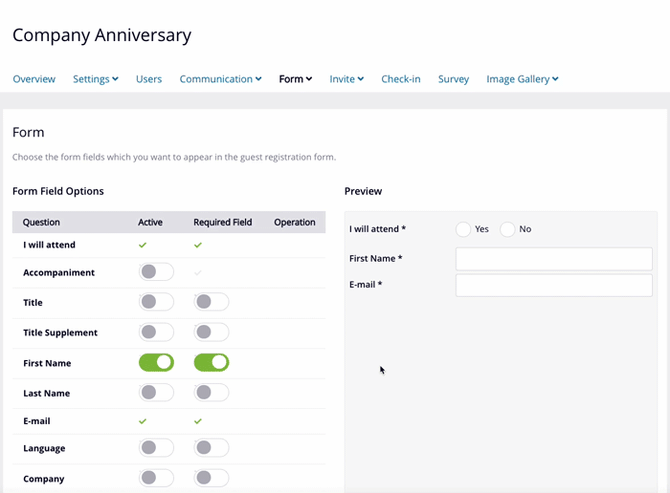Image resolution: width=670 pixels, height=493 pixels.
Task: Expand the Invite dropdown menu
Action: (x=346, y=79)
